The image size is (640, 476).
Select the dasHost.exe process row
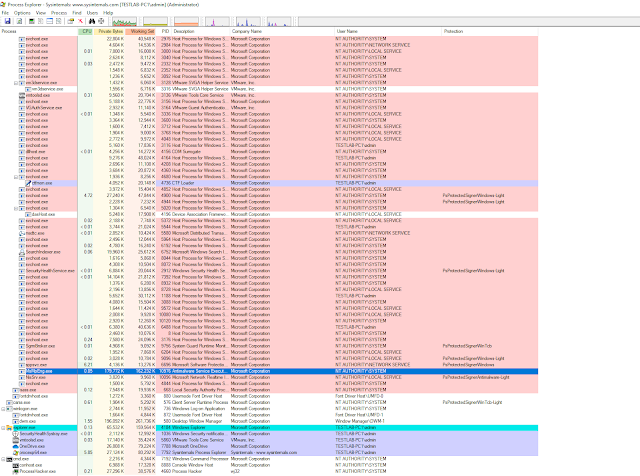pos(269,214)
